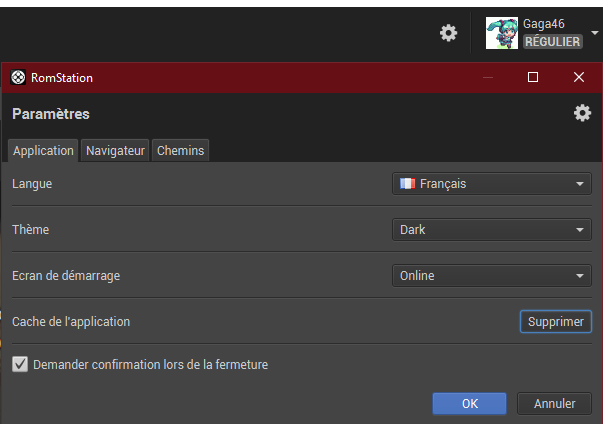The height and width of the screenshot is (424, 603).
Task: Click the Gaga46 profile avatar picture
Action: click(x=502, y=33)
